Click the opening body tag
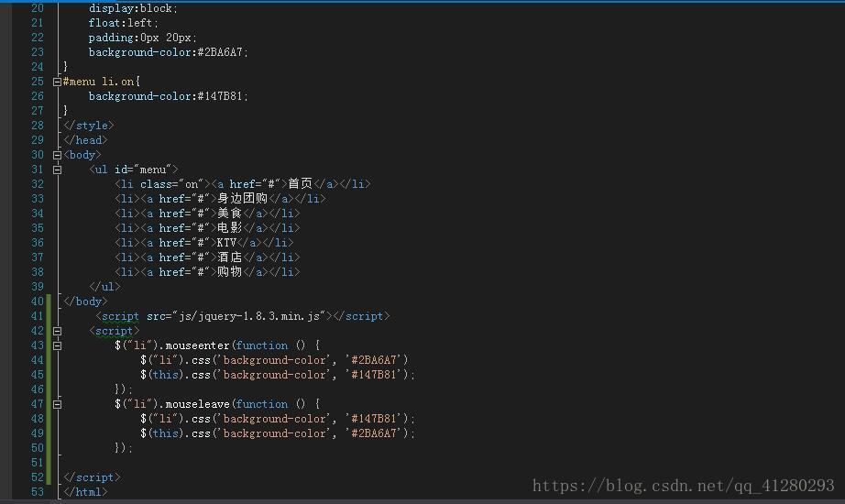Screen dimensions: 845x504 click(x=82, y=155)
